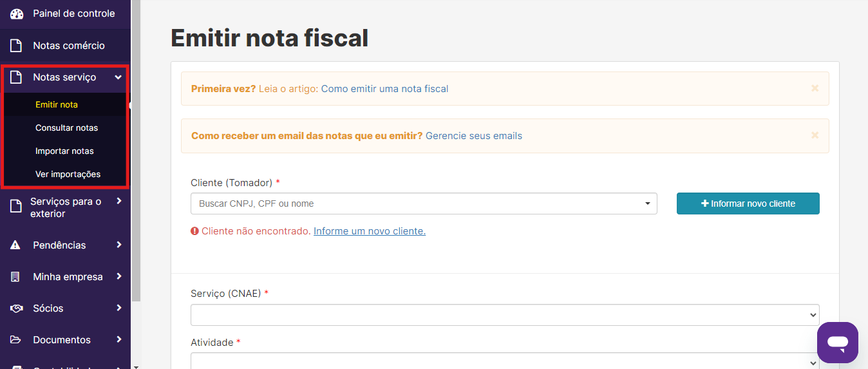868x369 pixels.
Task: Click the Pendências warning triangle icon
Action: coord(15,245)
